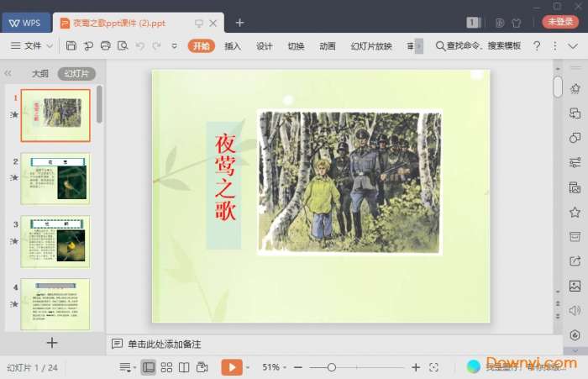Select slide 1 thumbnail

[x=55, y=115]
